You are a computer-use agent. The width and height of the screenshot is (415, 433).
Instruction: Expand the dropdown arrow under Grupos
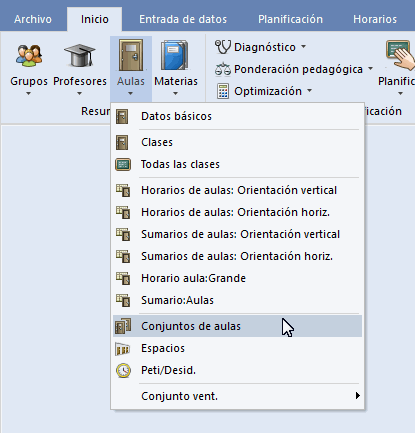click(29, 94)
